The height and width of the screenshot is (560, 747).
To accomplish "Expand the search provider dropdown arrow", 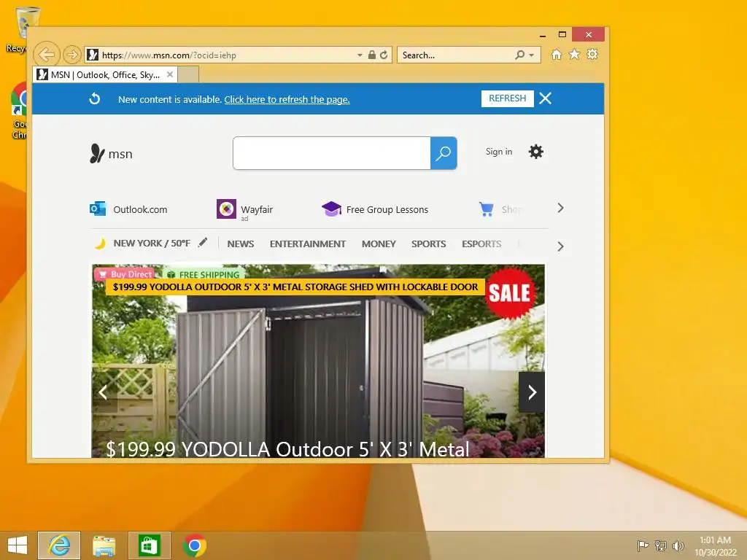I will pyautogui.click(x=532, y=55).
